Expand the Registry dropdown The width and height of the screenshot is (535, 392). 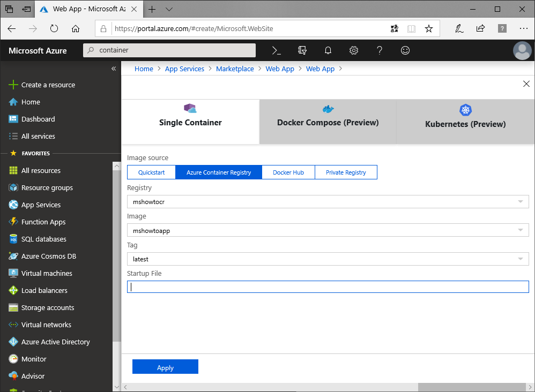coord(328,202)
